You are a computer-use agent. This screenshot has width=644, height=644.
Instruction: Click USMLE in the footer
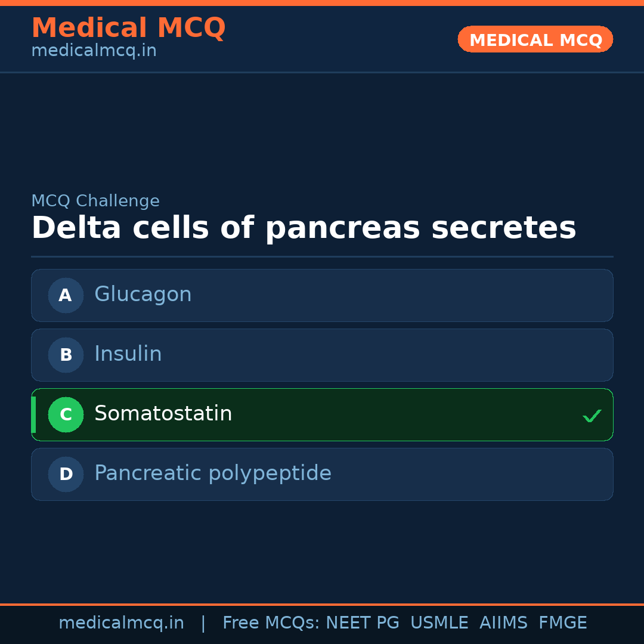point(439,623)
